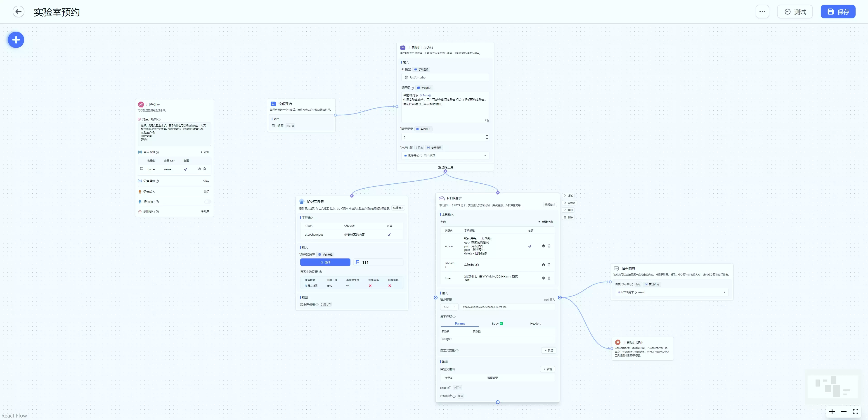Click fullscreen fit-view icon
Viewport: 868px width, 420px height.
pos(855,412)
